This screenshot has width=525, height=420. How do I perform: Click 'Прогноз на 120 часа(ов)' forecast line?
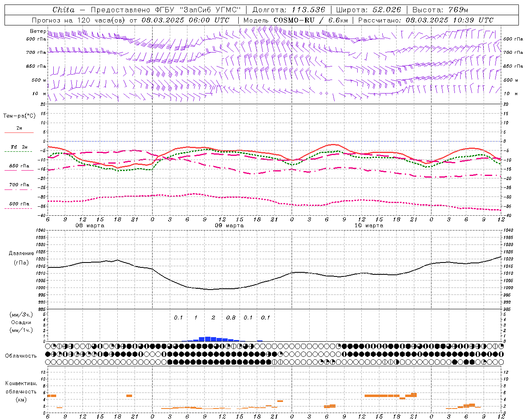79,20
